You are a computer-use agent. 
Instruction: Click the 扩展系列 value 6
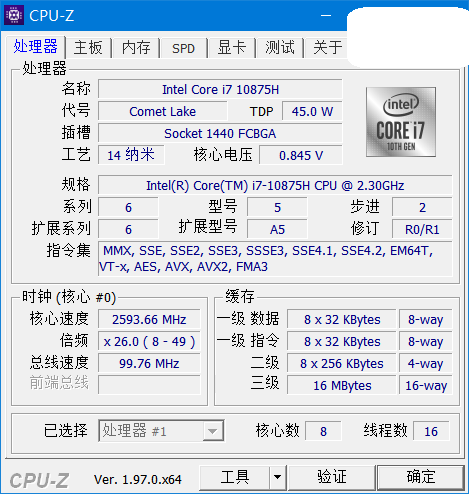(128, 229)
